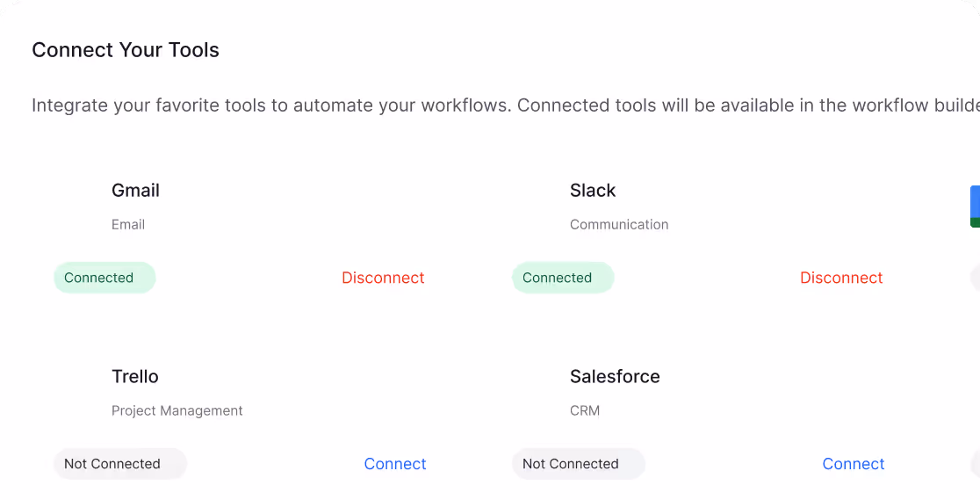This screenshot has height=500, width=980.
Task: Connect the Salesforce integration
Action: click(854, 464)
